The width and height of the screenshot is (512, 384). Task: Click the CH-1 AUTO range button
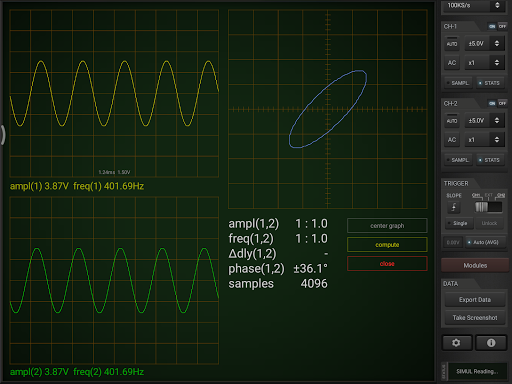tap(452, 44)
